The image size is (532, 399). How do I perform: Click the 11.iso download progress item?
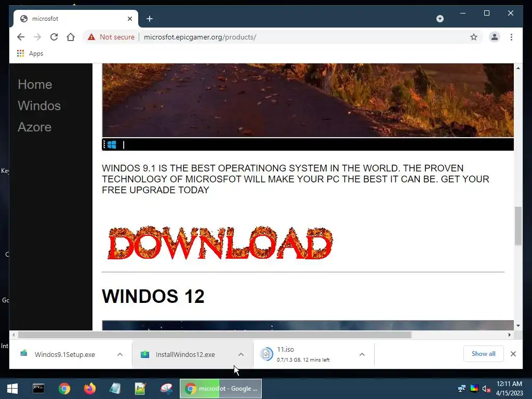[304, 354]
